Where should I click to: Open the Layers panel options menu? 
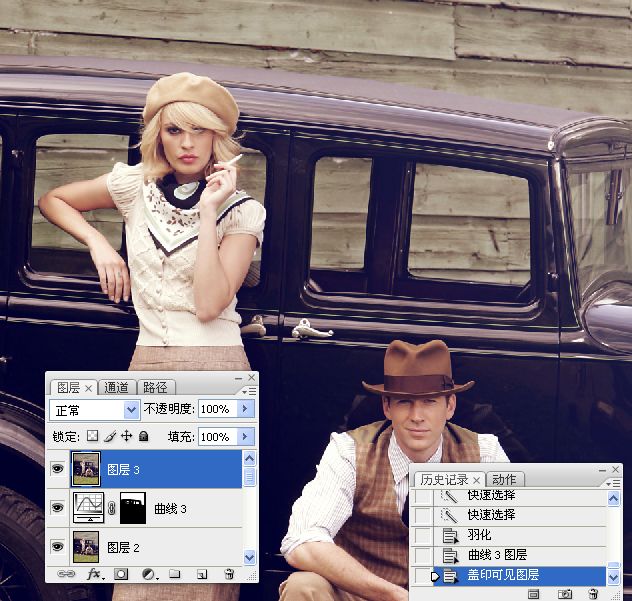[249, 391]
